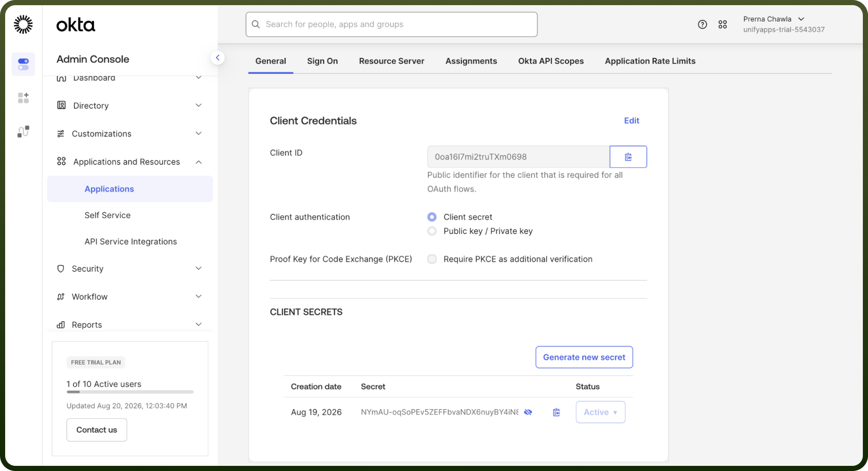Click the Customizations sliders icon
Image resolution: width=868 pixels, height=471 pixels.
[61, 134]
